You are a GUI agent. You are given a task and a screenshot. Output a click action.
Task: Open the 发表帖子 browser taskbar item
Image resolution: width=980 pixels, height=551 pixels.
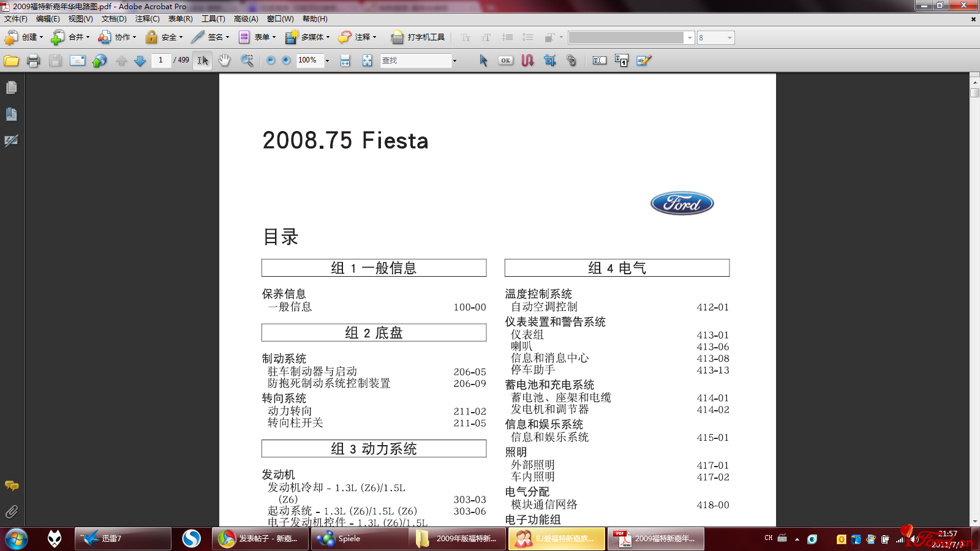pyautogui.click(x=260, y=539)
